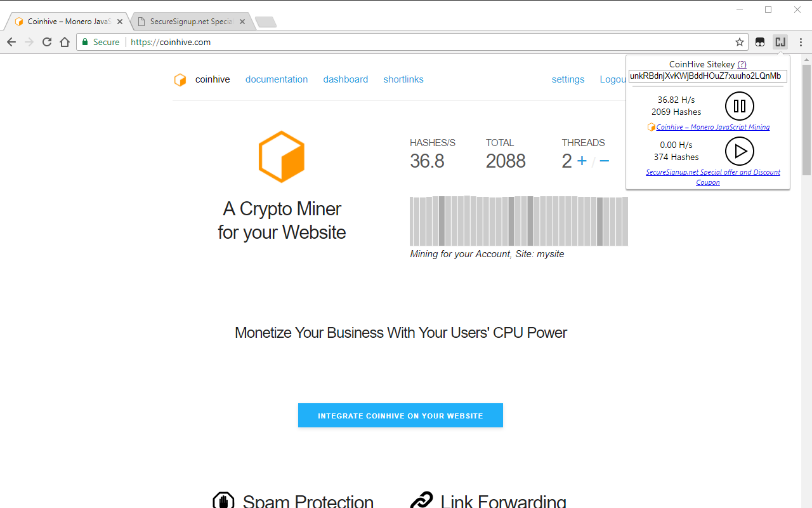Click the two-square extension icon in toolbar
Screen dimensions: 812x508
(x=760, y=42)
